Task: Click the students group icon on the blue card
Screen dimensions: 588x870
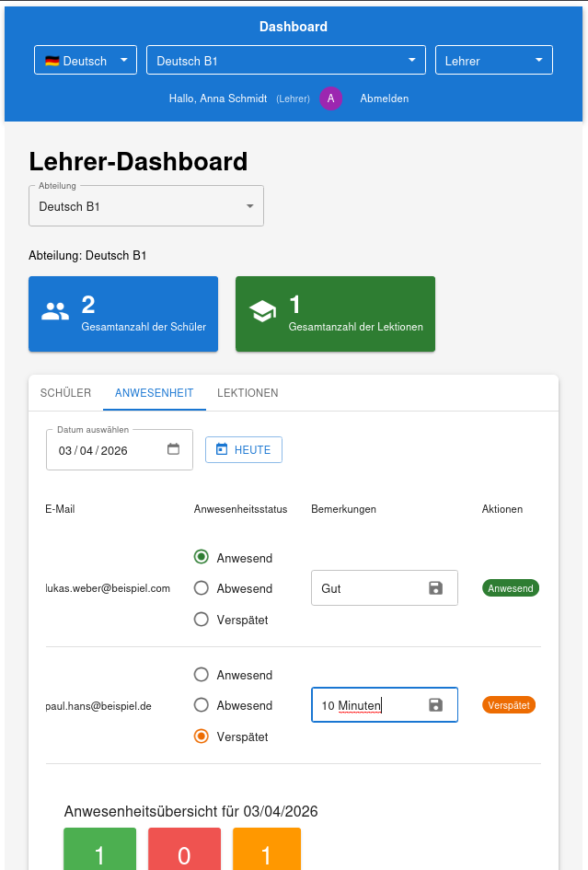Action: point(55,312)
